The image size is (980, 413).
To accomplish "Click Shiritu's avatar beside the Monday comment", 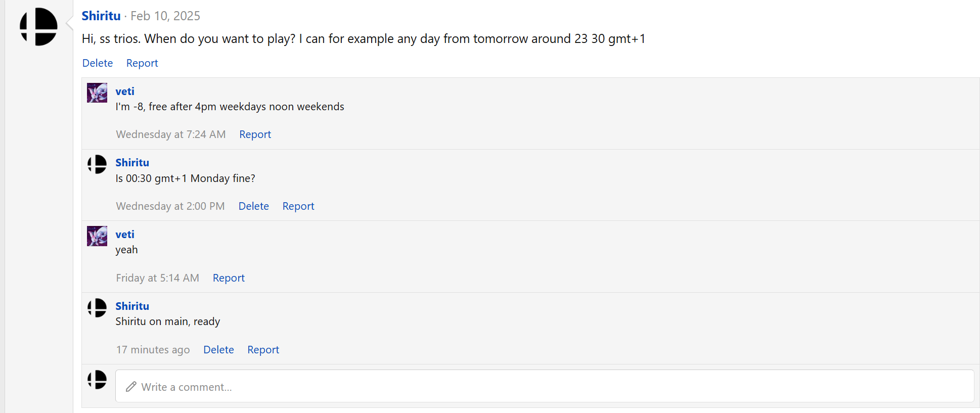I will [x=97, y=164].
